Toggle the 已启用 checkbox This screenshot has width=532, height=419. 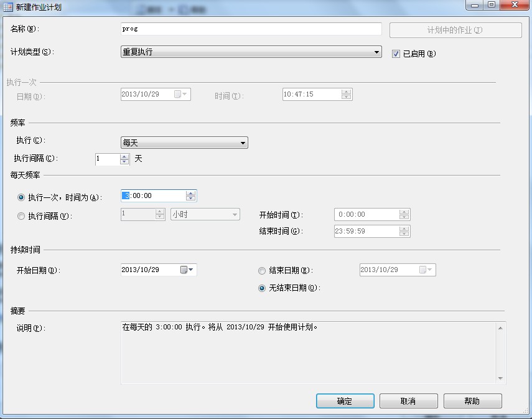tap(396, 54)
